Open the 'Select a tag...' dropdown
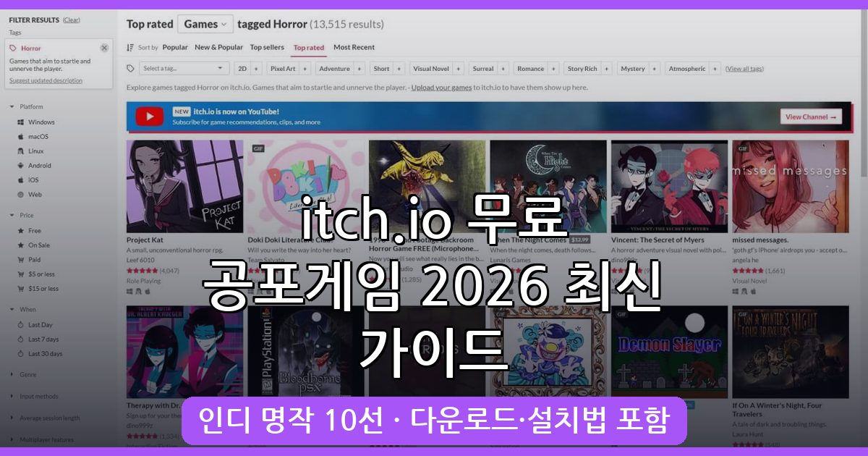The image size is (868, 456). [x=184, y=69]
